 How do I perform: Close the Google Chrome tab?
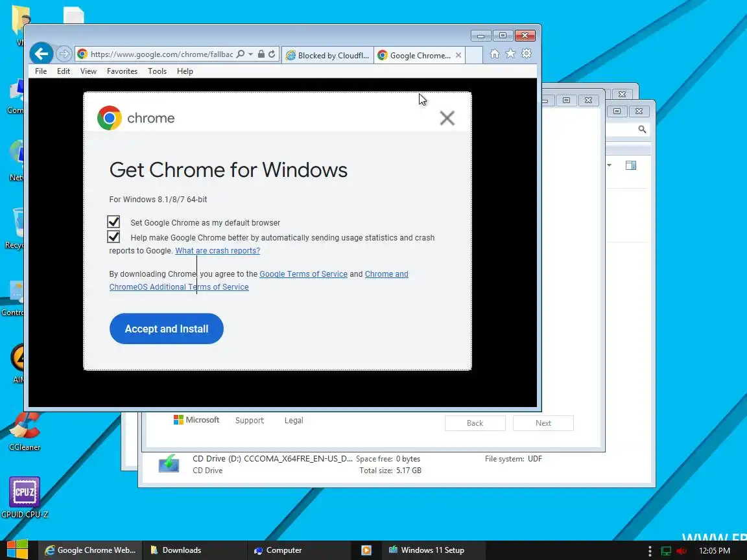point(458,55)
